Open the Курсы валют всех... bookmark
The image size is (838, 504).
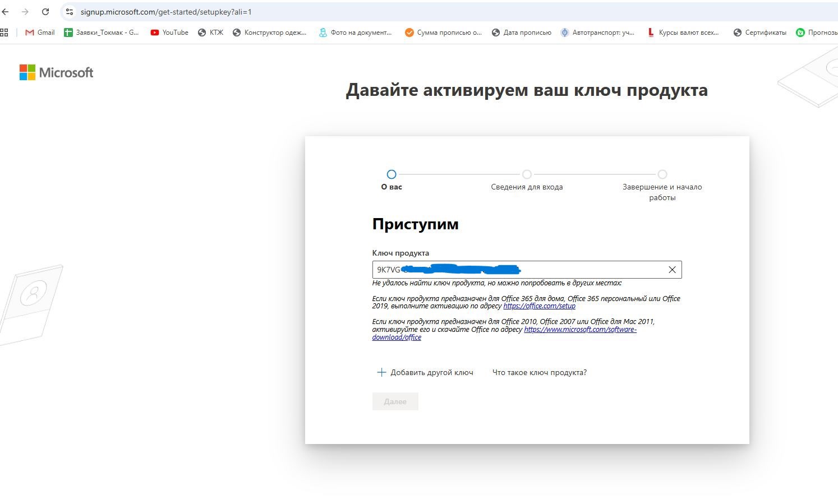[683, 33]
